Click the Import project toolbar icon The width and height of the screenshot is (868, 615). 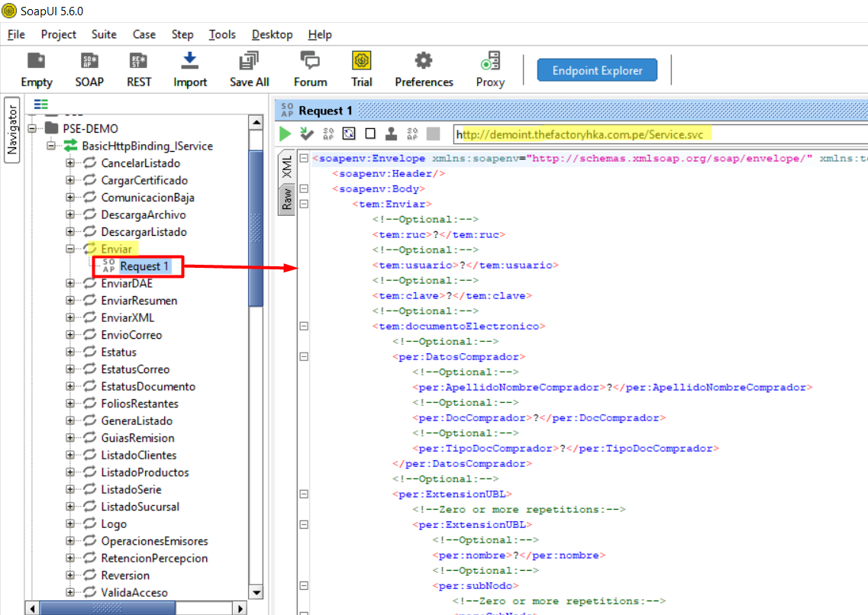click(x=190, y=60)
